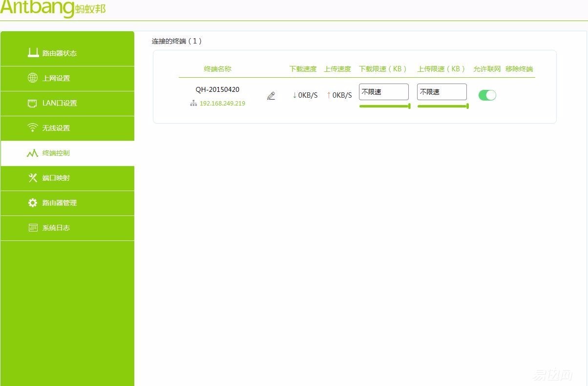Screen dimensions: 588x386
Task: Open 端口映射 port mapping page
Action: [x=67, y=178]
